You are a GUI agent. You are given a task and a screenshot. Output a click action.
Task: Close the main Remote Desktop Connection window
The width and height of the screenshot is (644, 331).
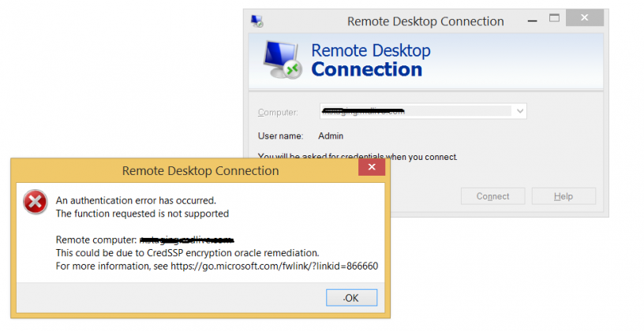coord(585,17)
